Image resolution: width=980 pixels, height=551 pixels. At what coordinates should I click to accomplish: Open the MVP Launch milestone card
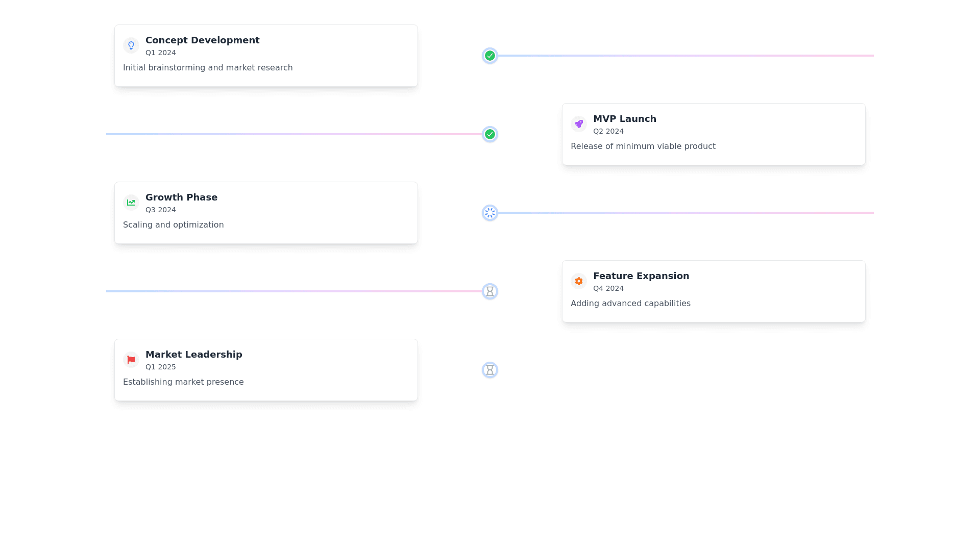pos(713,134)
